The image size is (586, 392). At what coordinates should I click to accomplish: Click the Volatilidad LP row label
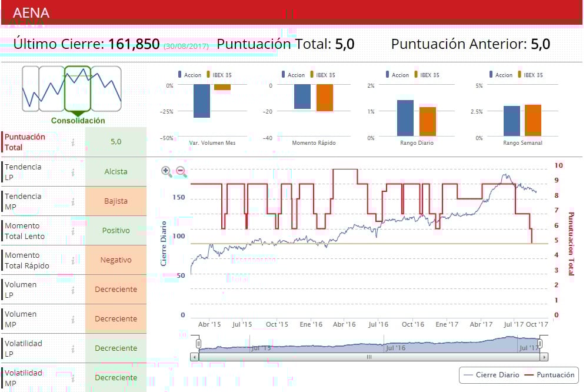[x=23, y=348]
